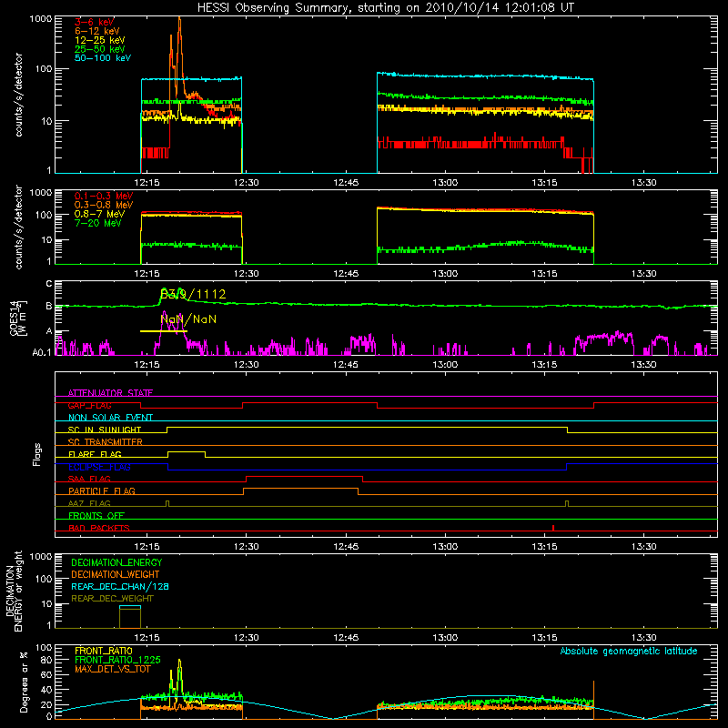Viewport: 728px width, 728px height.
Task: Select the ATTENUATOR_STATE flag label
Action: click(110, 393)
